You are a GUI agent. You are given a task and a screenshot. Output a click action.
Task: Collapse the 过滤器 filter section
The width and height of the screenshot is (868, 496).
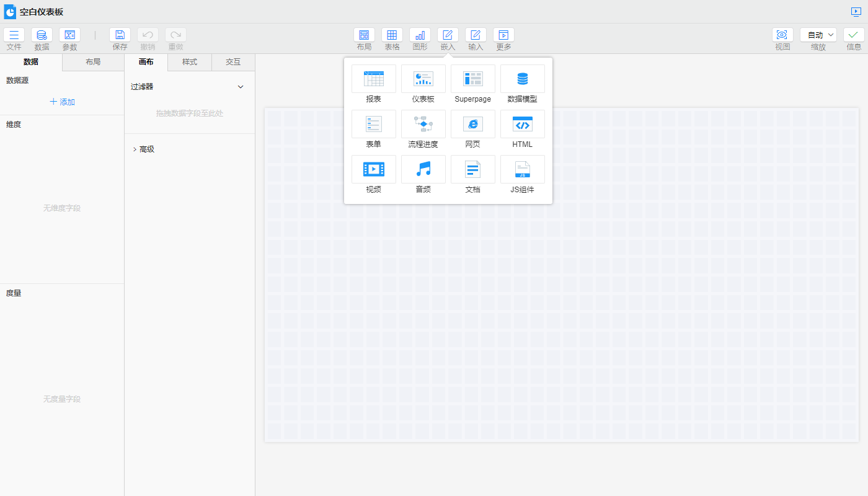click(241, 87)
